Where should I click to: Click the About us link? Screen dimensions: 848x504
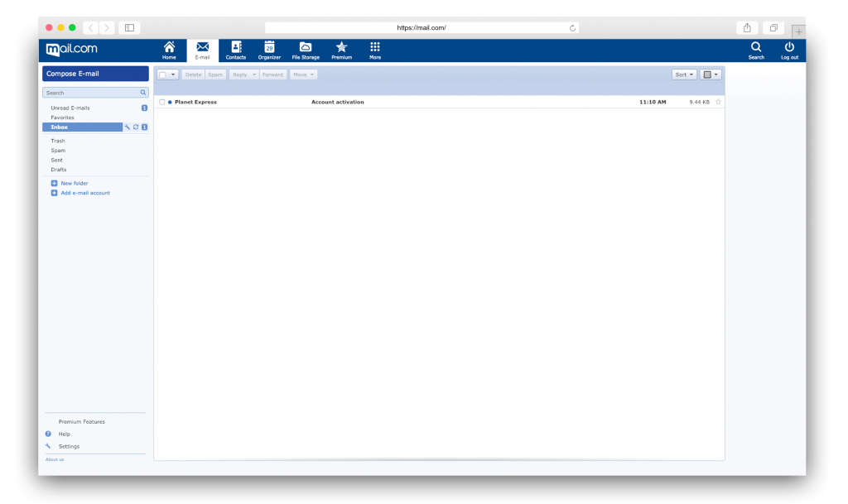pos(55,459)
